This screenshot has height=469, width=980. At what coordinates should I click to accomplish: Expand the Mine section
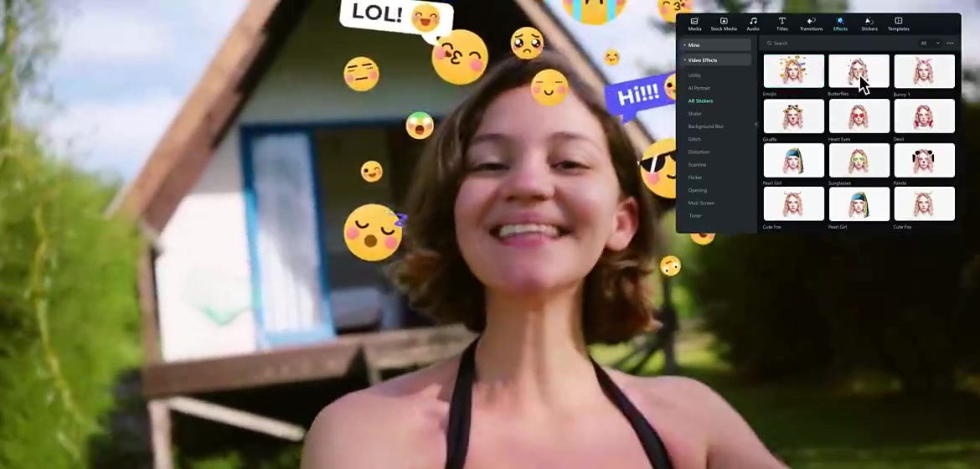click(716, 45)
